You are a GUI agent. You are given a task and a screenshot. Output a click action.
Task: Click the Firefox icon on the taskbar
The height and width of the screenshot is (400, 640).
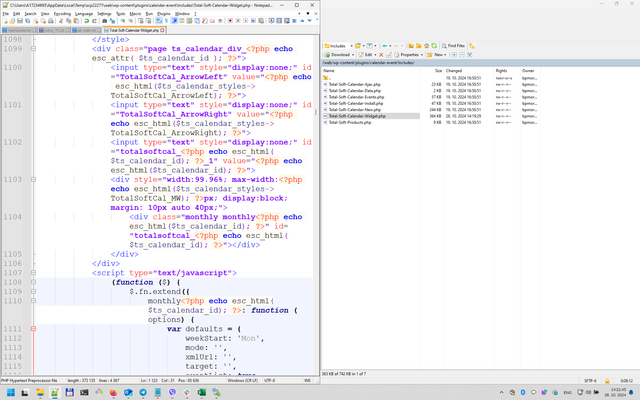pyautogui.click(x=113, y=393)
